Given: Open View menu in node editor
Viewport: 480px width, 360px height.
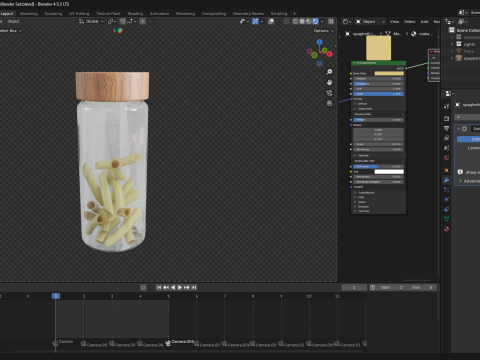Looking at the screenshot, I should [x=394, y=22].
